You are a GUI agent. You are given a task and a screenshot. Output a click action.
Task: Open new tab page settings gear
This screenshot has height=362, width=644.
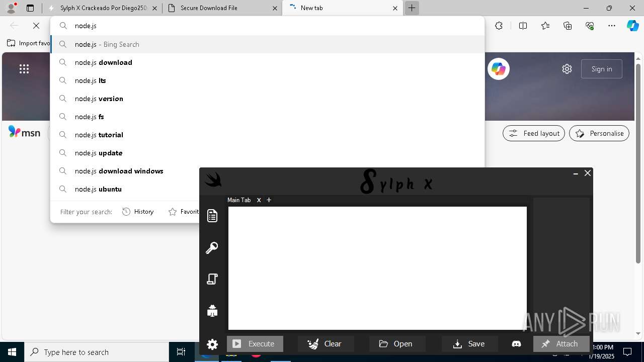(x=567, y=69)
